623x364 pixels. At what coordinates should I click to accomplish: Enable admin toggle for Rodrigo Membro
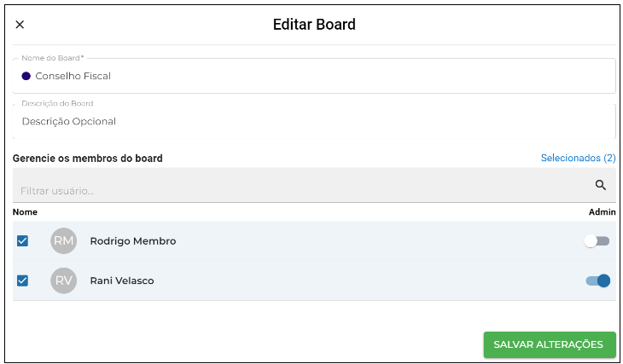click(597, 241)
